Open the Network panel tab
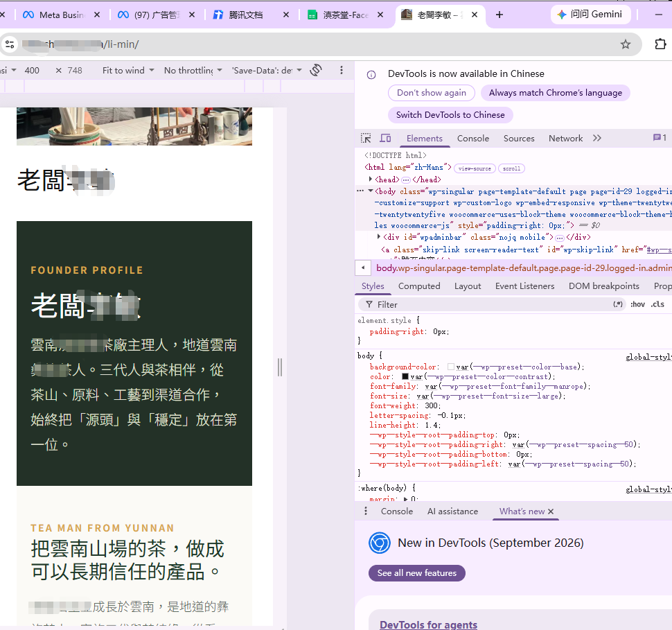Image resolution: width=672 pixels, height=630 pixels. tap(565, 138)
